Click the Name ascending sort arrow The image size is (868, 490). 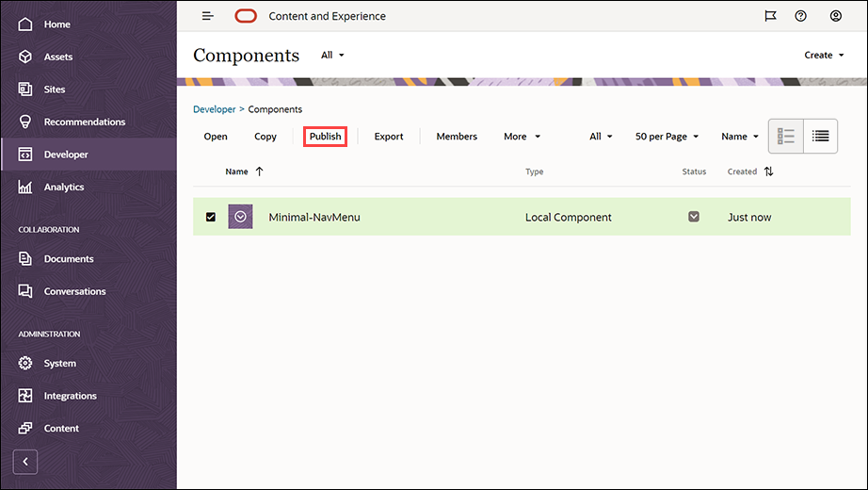click(x=259, y=171)
